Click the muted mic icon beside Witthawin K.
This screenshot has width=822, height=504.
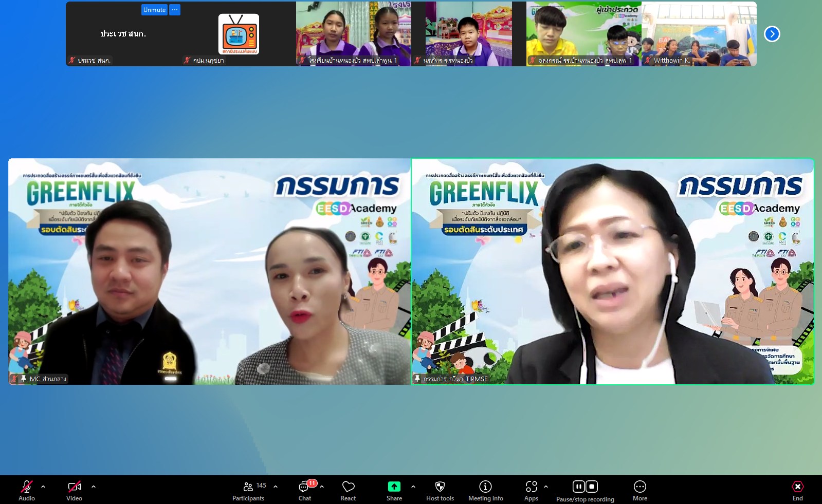pyautogui.click(x=648, y=60)
